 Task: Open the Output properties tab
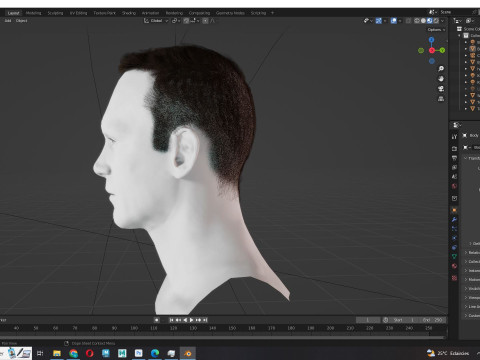pos(454,158)
